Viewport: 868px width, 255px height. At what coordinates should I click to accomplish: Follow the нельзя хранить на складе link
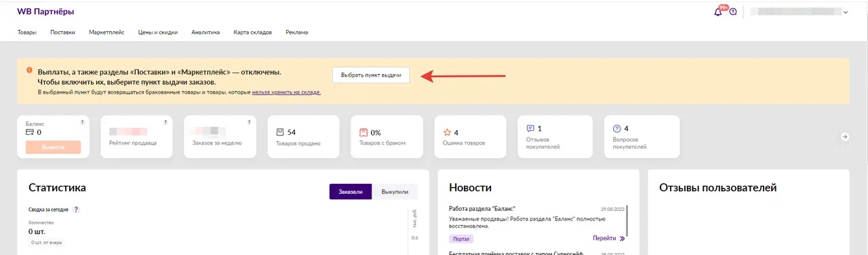pyautogui.click(x=286, y=92)
